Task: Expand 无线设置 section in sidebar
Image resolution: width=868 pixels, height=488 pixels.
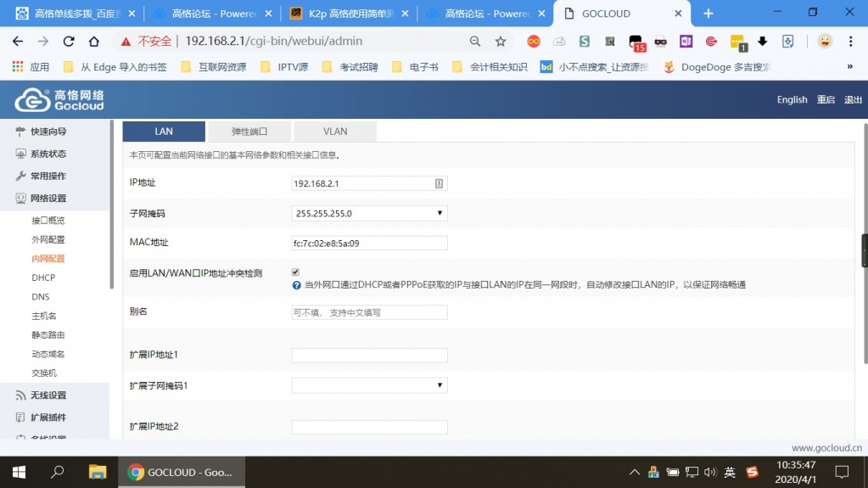Action: tap(48, 395)
